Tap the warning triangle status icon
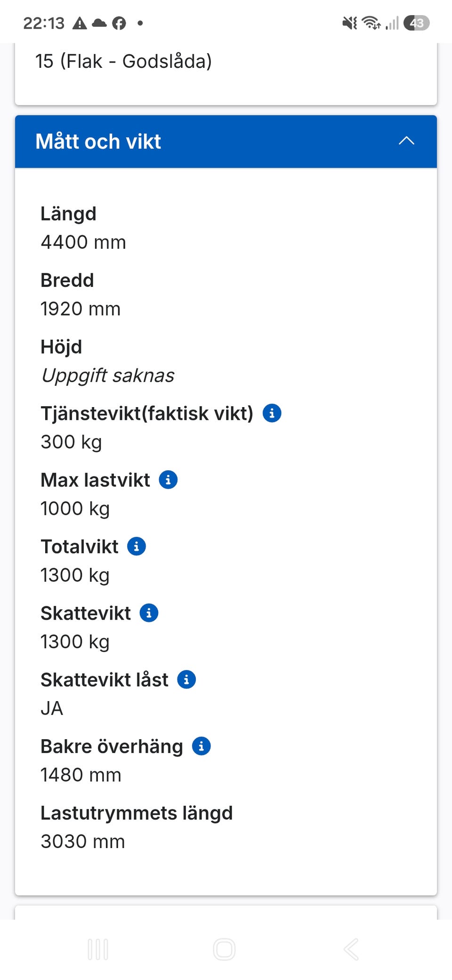The height and width of the screenshot is (980, 452). (x=80, y=23)
